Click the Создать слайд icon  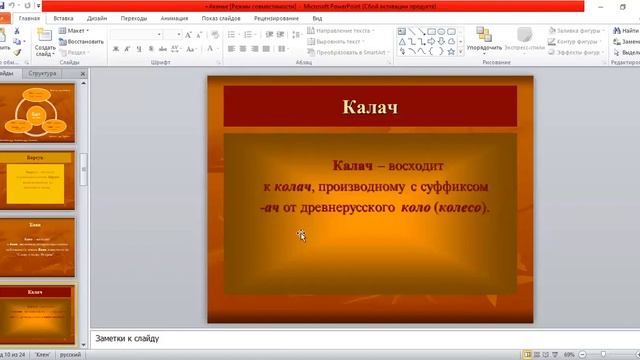click(44, 36)
